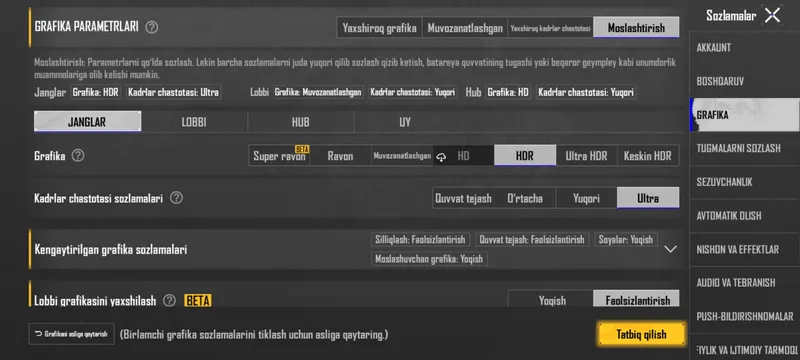Switch to the HUB tab
The width and height of the screenshot is (800, 360).
tap(301, 122)
